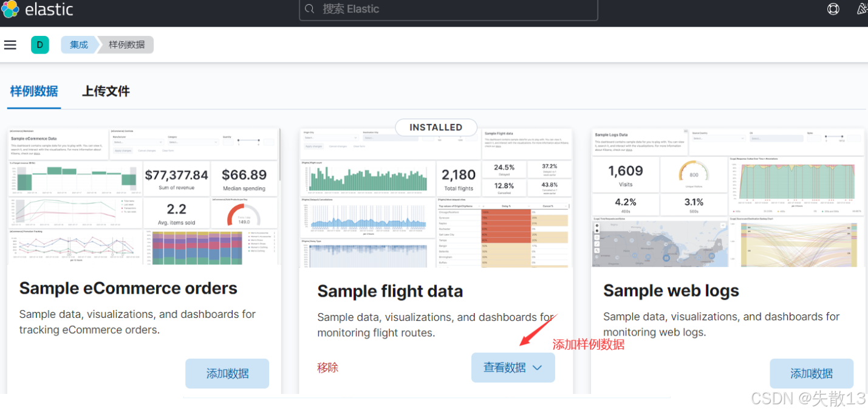Viewport: 868px width, 414px height.
Task: Focus the 搜索 Elastic search field
Action: [x=448, y=10]
